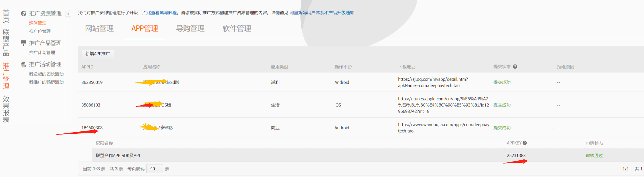Viewport: 644px width, 177px height.
Task: Open 推广计划管理 in the sidebar
Action: point(42,52)
